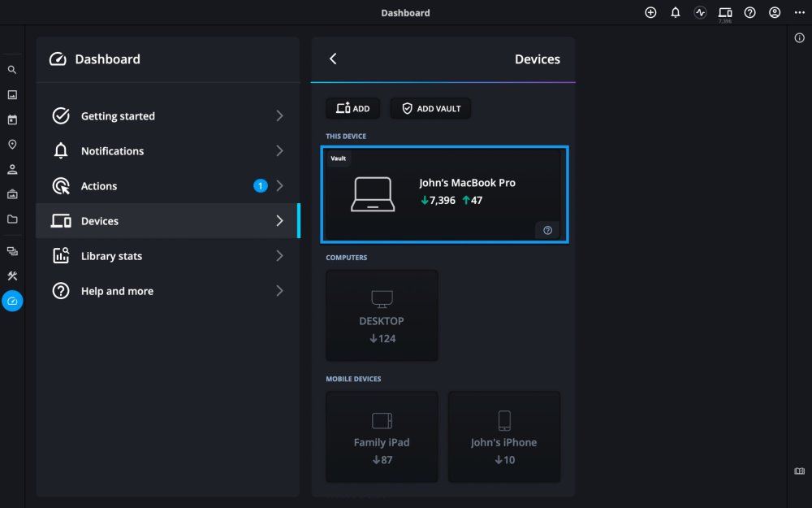The image size is (812, 508).
Task: Click the 7,396 download count
Action: tap(438, 200)
